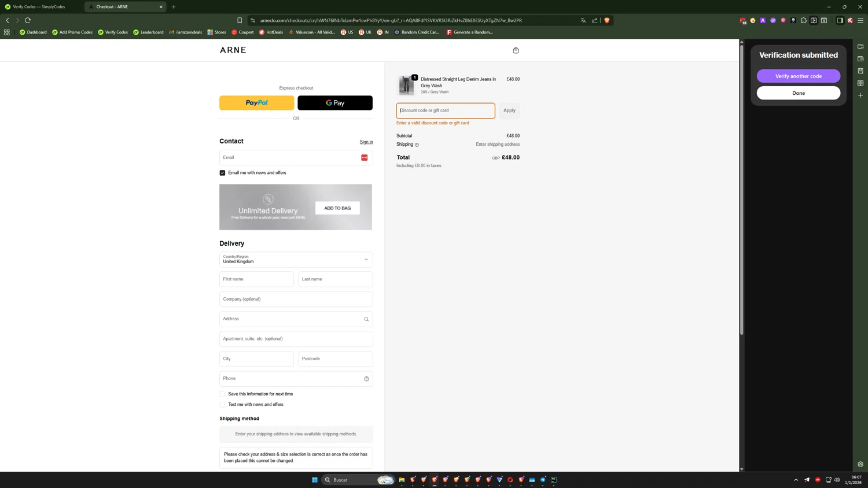Switch to the Verify Codes — SimplyCodes tab

point(41,7)
